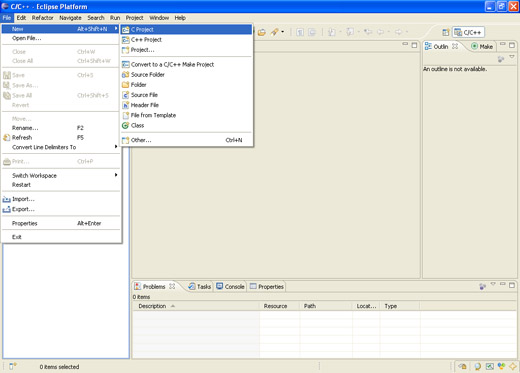The width and height of the screenshot is (520, 373).
Task: Select the C/C++ perspective button
Action: 468,32
